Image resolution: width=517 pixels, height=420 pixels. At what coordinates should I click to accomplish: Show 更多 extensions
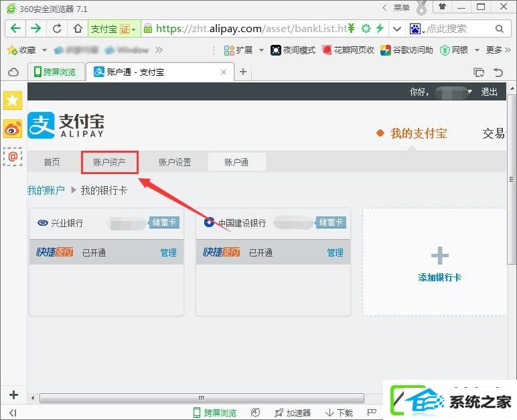pos(498,50)
